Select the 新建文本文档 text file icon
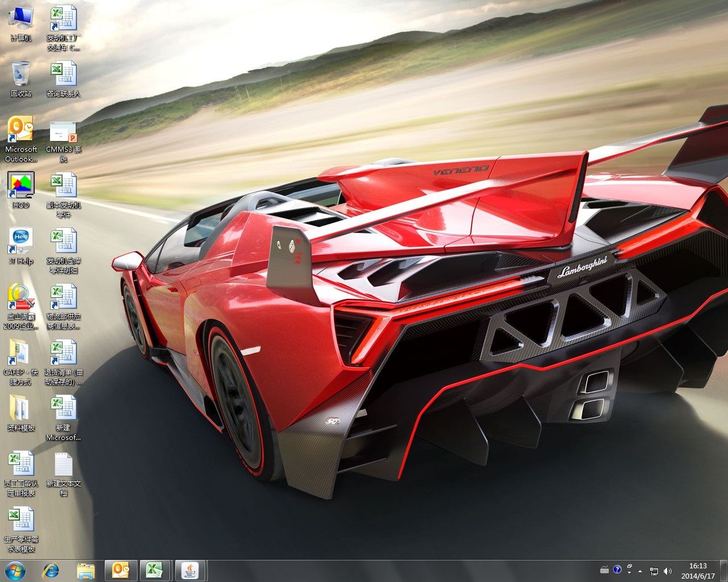The image size is (728, 582). 63,474
